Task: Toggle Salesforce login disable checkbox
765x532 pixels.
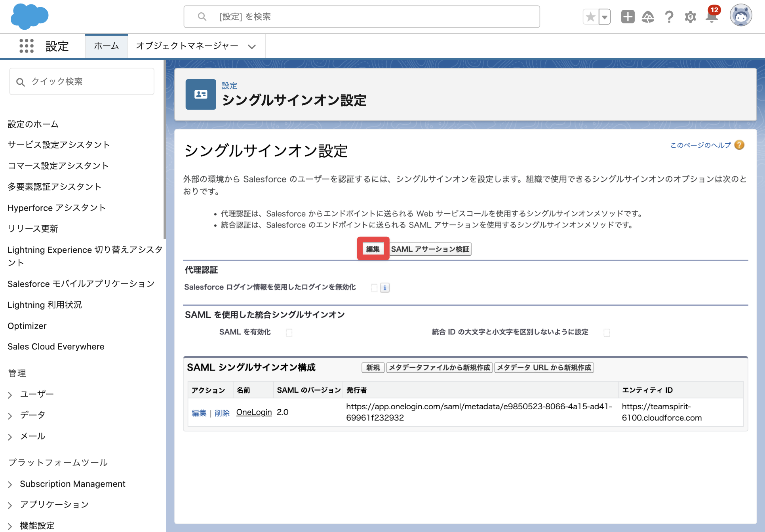Action: point(374,288)
